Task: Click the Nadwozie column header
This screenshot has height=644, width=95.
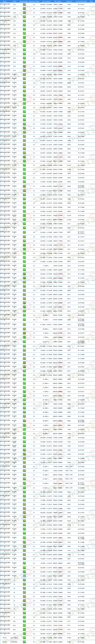Action: [69, 1]
